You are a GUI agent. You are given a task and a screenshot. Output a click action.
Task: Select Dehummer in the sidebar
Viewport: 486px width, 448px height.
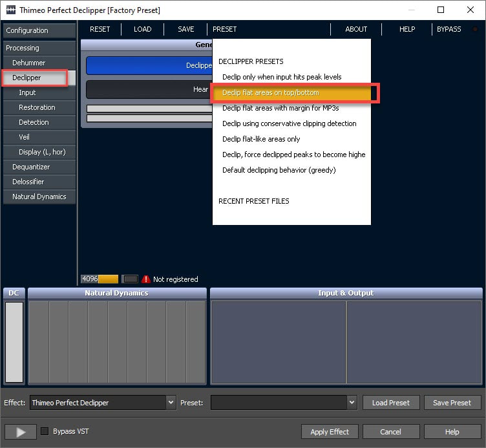39,63
